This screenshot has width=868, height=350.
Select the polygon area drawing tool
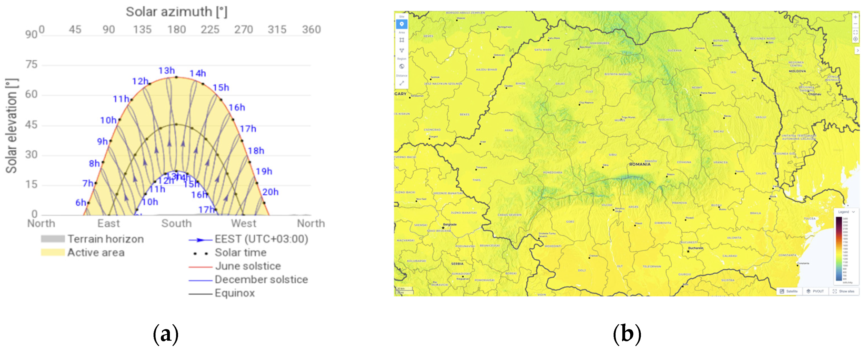401,50
